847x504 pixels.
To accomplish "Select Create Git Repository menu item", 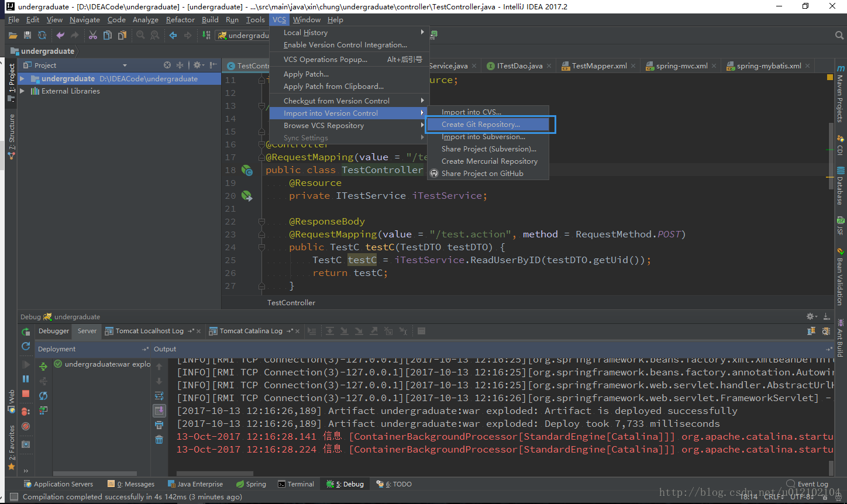I will (488, 125).
